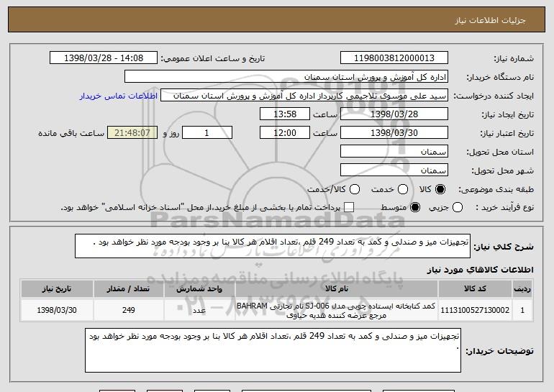
Task: Click the BAHRAM SJ-006 product name cell
Action: [x=337, y=310]
